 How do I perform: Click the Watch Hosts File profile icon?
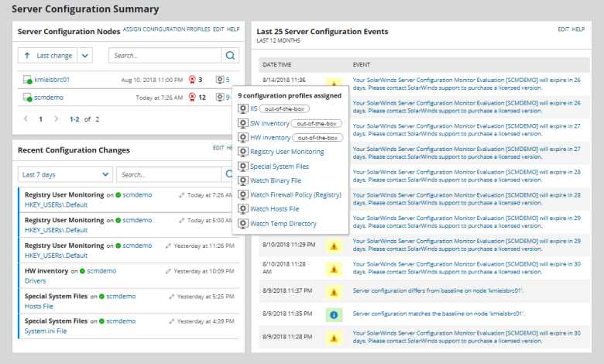click(242, 209)
